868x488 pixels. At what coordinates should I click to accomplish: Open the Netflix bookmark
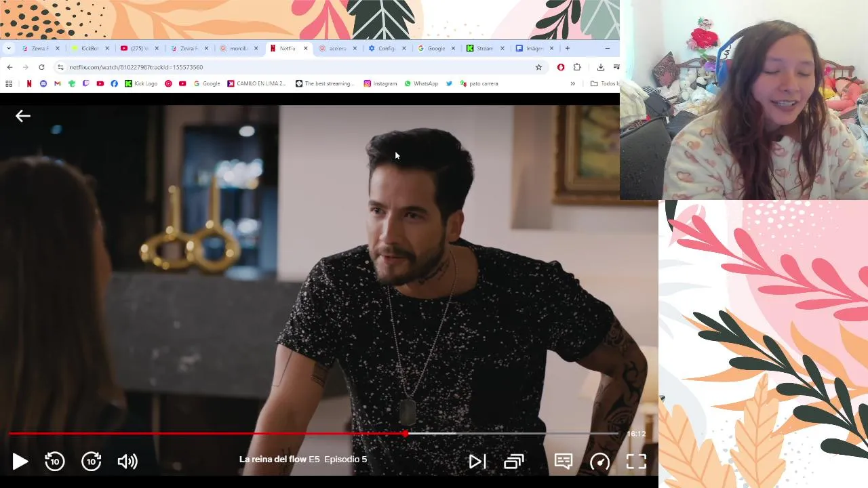(x=29, y=83)
